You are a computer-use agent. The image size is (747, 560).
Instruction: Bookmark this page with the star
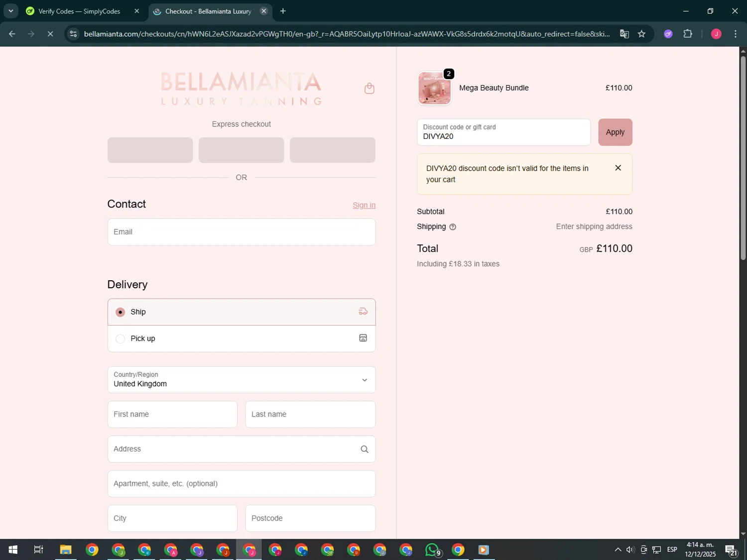tap(641, 34)
